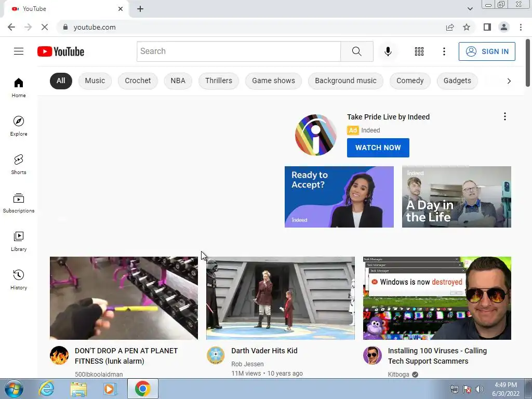Select the Background music chip
This screenshot has width=532, height=399.
(345, 81)
